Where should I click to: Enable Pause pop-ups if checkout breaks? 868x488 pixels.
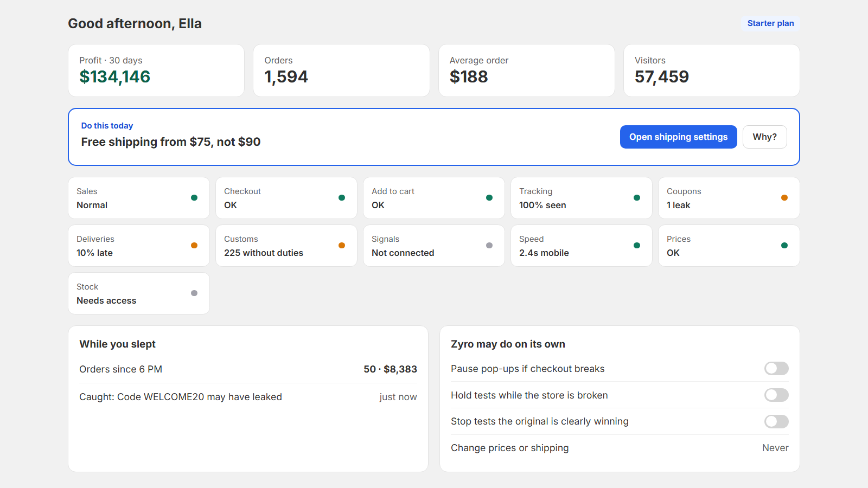[776, 369]
